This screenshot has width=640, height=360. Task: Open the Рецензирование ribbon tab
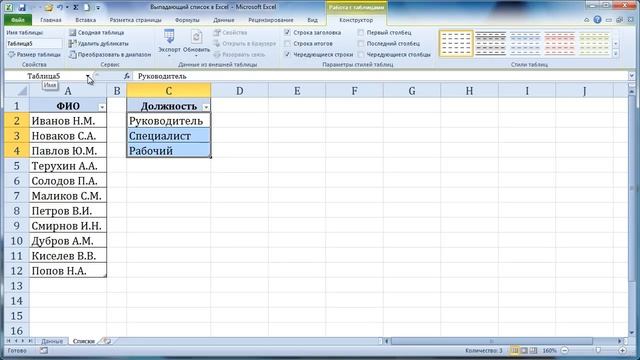[x=271, y=20]
